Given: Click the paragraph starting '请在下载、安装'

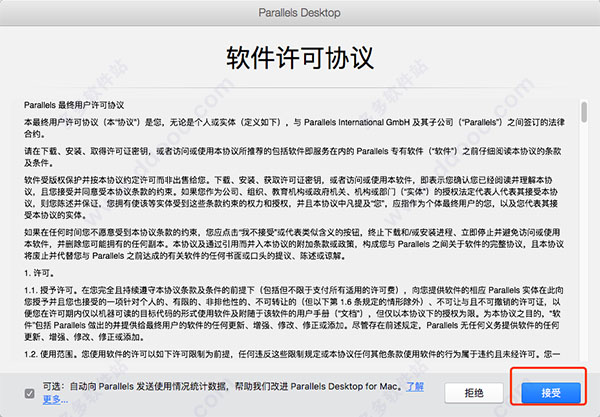Looking at the screenshot, I should click(293, 157).
